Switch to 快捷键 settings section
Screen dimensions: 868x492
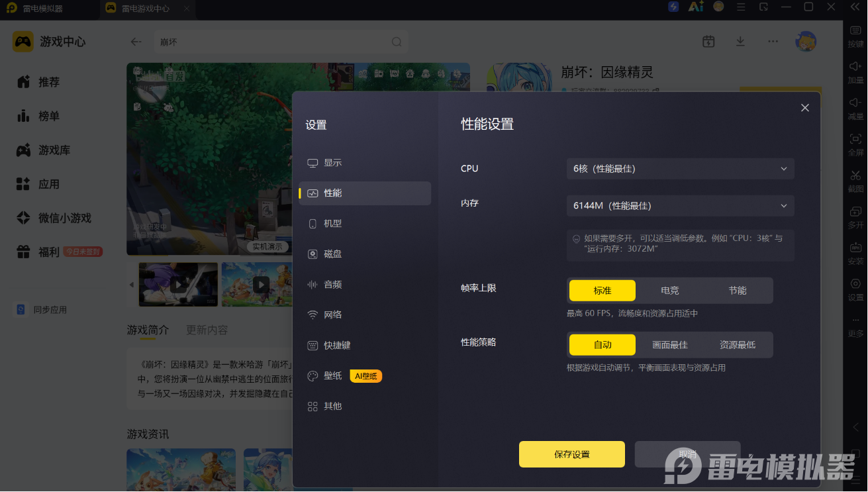click(365, 346)
